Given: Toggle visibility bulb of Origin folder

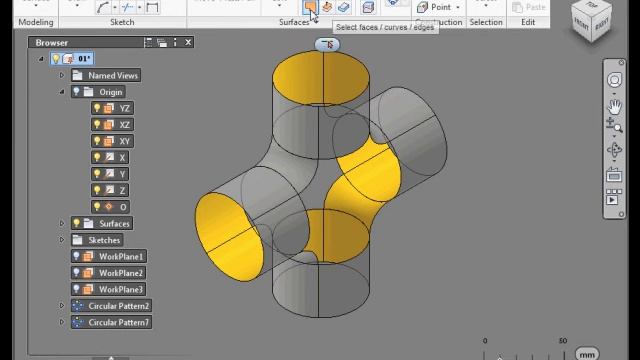Looking at the screenshot, I should tap(76, 92).
